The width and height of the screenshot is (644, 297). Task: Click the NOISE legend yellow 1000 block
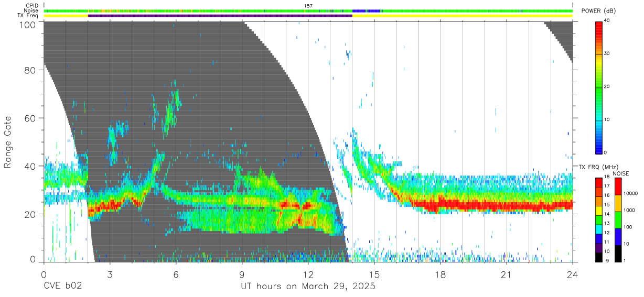tap(617, 203)
